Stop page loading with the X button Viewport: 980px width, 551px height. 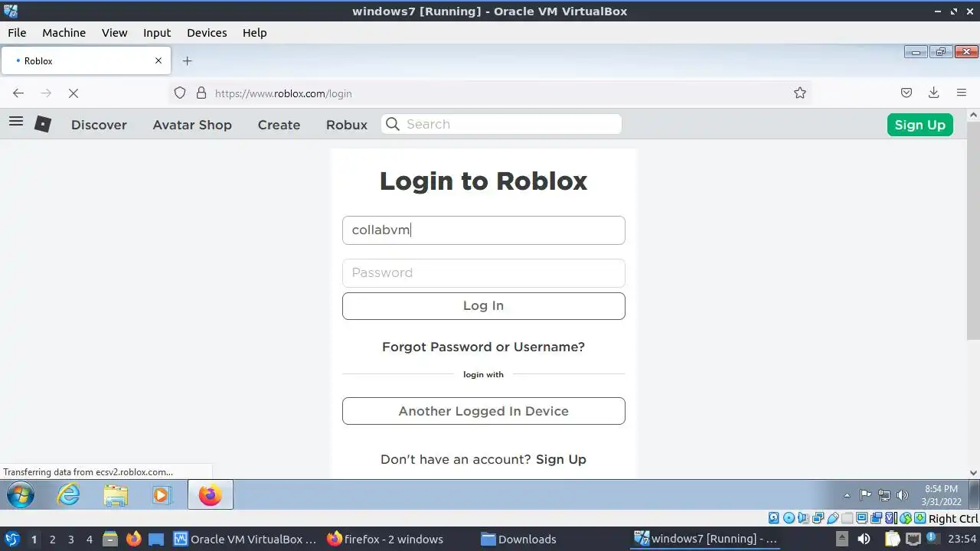[73, 93]
